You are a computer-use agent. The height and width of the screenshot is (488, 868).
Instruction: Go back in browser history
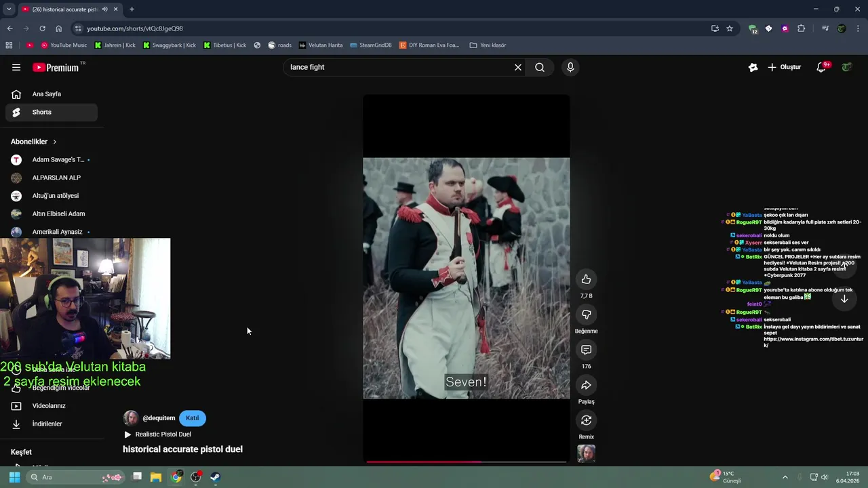click(9, 28)
